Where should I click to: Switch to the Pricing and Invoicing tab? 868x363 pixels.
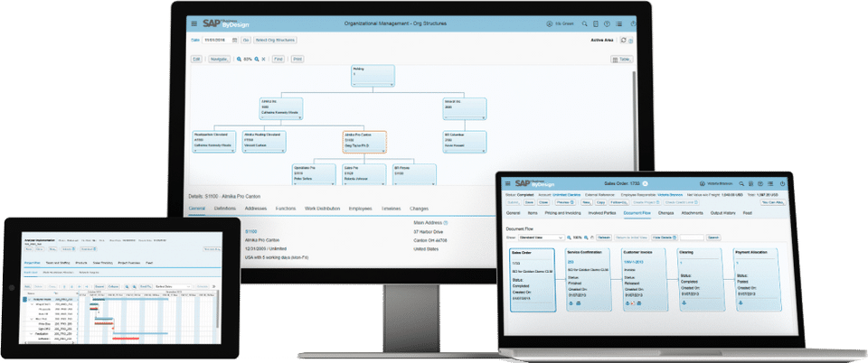(561, 213)
